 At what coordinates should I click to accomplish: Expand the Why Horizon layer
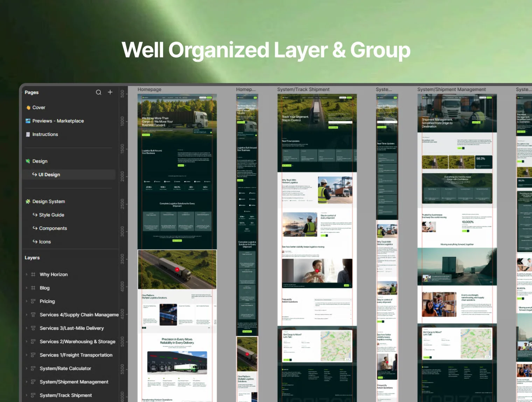click(27, 275)
